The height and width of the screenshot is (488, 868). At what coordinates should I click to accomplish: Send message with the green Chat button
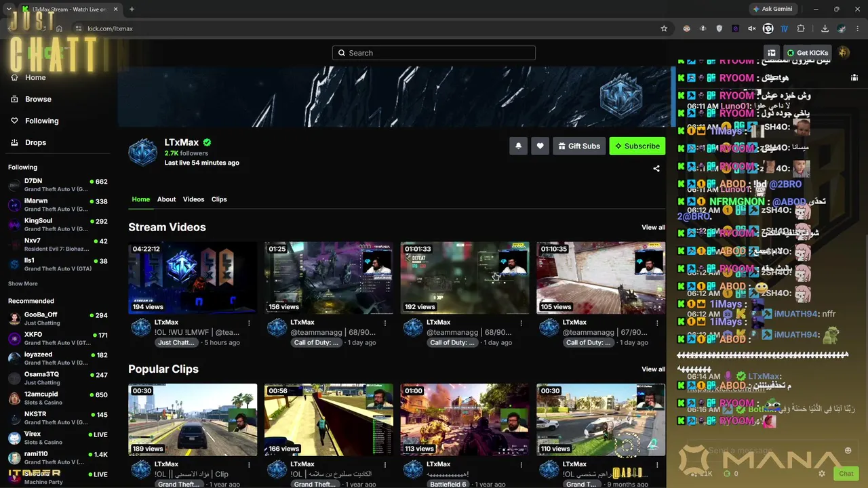point(846,474)
